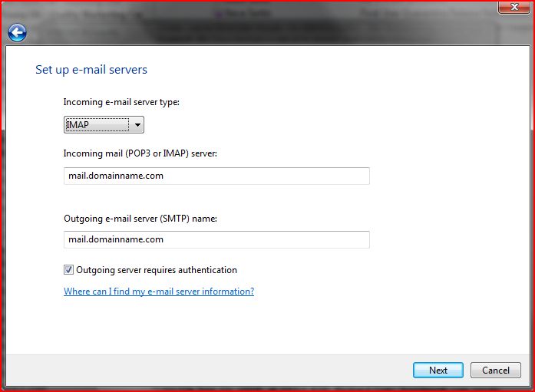Click the 'Set up e-mail servers' heading
535x392 pixels.
(x=91, y=70)
